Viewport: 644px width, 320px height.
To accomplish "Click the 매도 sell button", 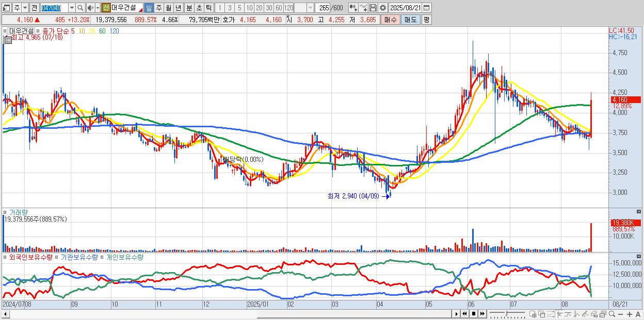I will pos(410,20).
